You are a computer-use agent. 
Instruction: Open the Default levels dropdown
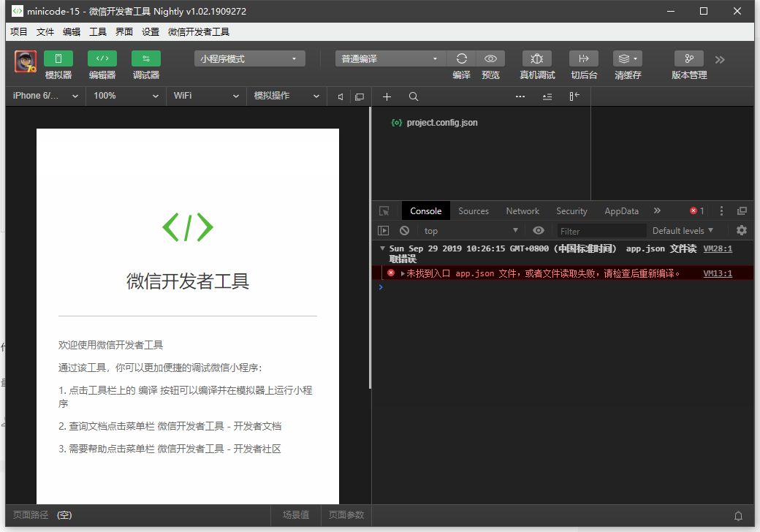tap(683, 231)
